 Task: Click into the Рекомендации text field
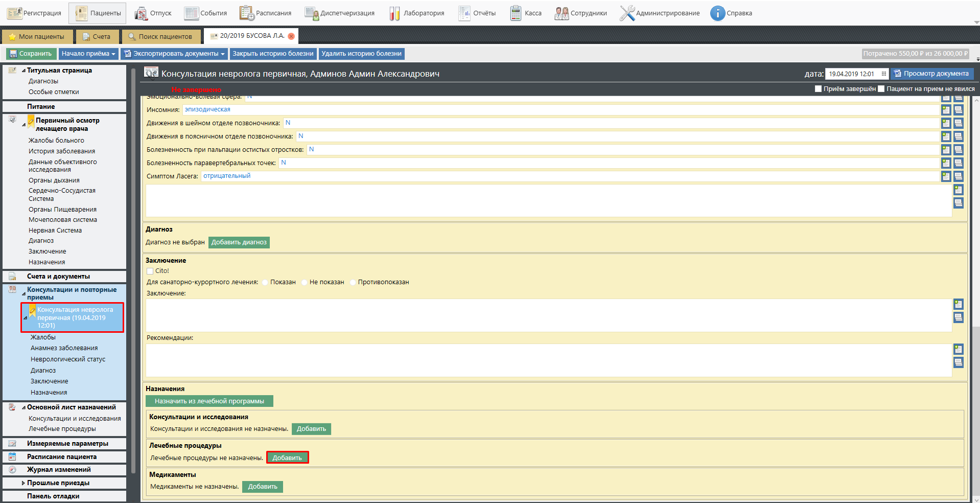[548, 360]
